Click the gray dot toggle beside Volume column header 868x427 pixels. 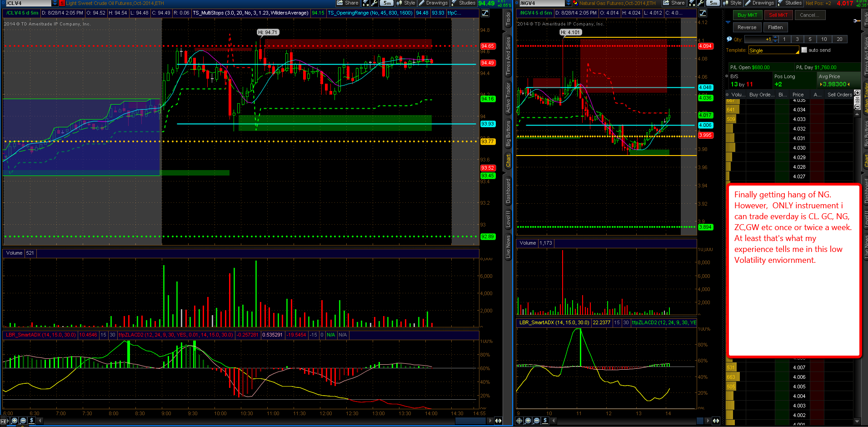[x=728, y=95]
